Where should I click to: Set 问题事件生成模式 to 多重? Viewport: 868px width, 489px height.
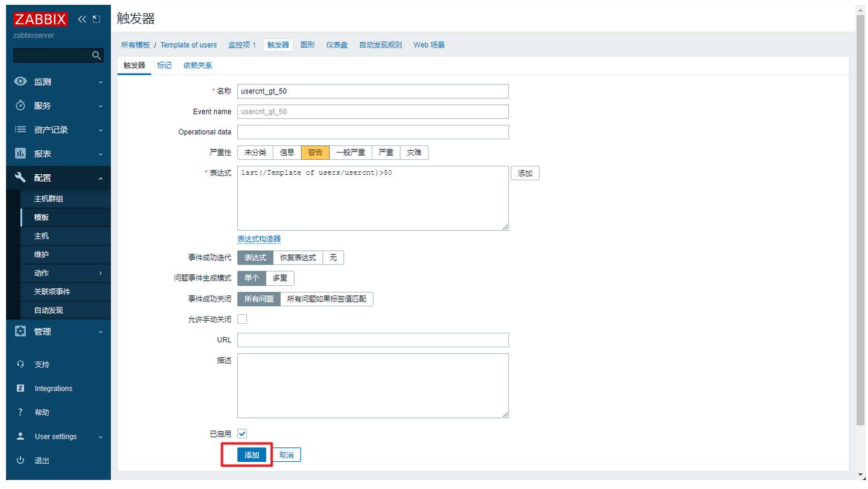pyautogui.click(x=280, y=278)
